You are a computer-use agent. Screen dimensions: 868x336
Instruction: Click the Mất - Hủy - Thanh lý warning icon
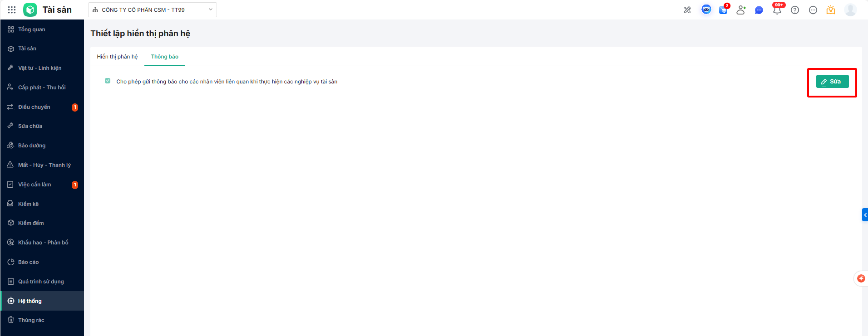pyautogui.click(x=11, y=165)
